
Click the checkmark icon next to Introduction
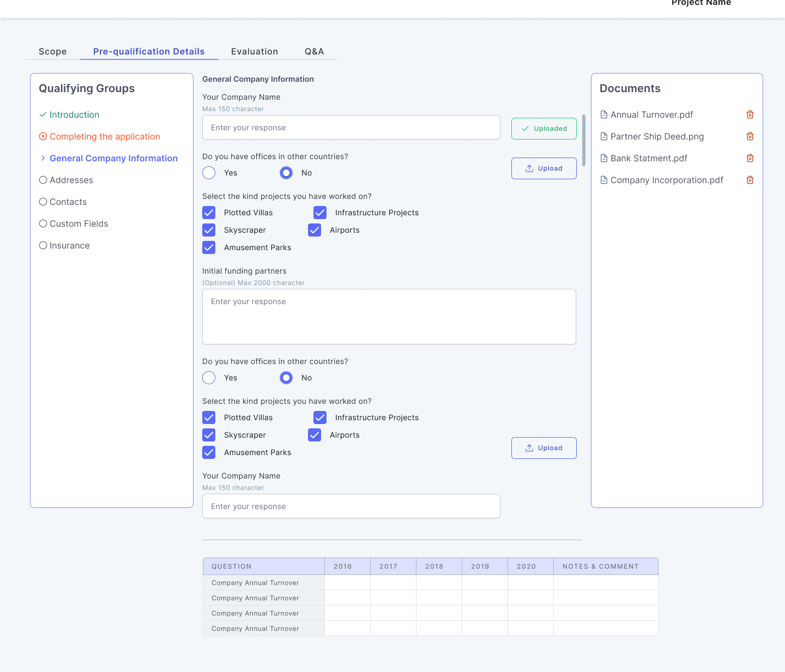[x=43, y=114]
